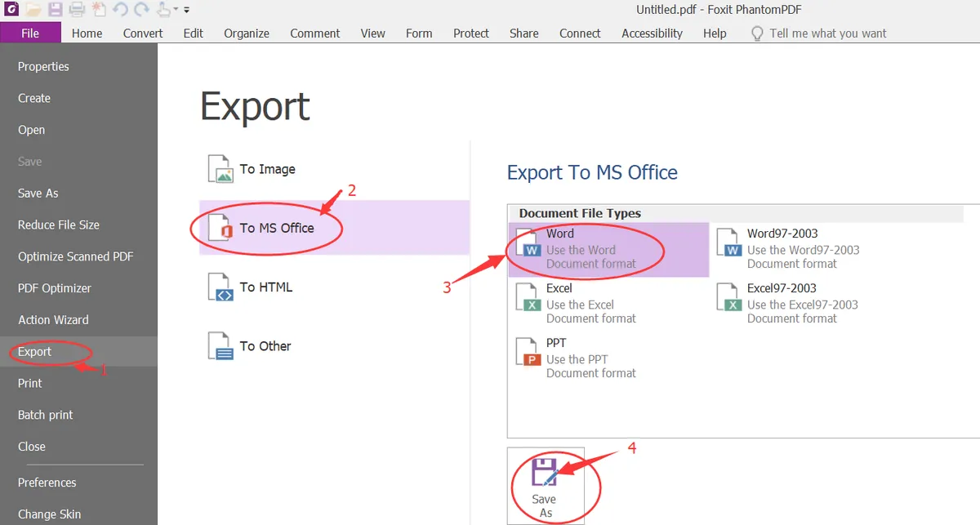Click 'Use the Word97-2003 Document format' text

click(804, 257)
